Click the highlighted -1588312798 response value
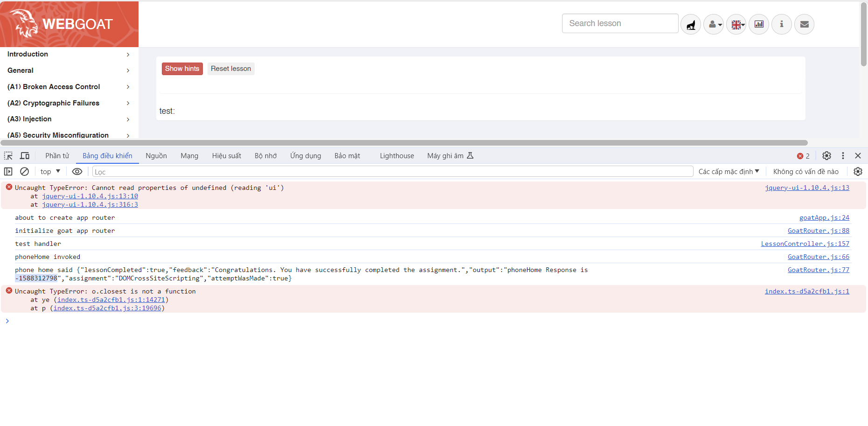 pyautogui.click(x=36, y=278)
